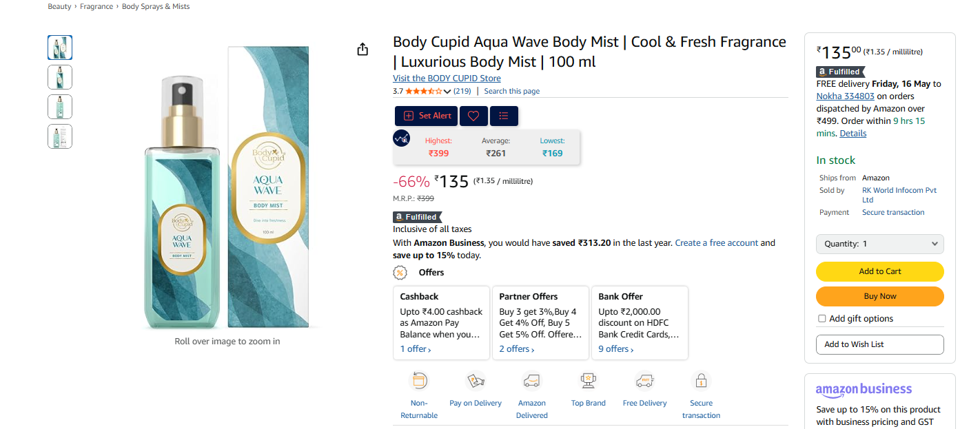Click the price tracker graph icon

point(401,138)
